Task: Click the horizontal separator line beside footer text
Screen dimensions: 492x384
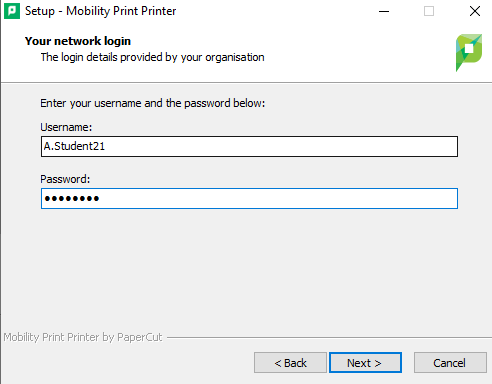Action: point(329,338)
